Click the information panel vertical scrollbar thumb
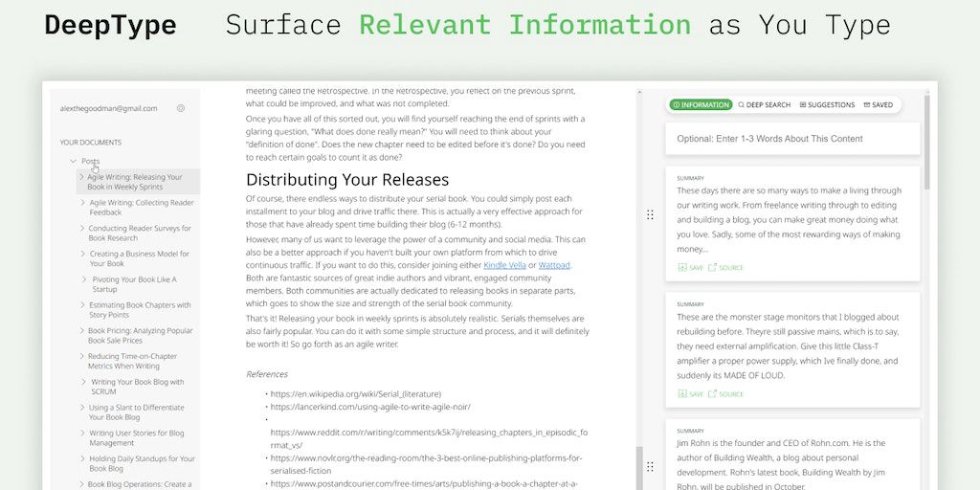 pyautogui.click(x=926, y=143)
